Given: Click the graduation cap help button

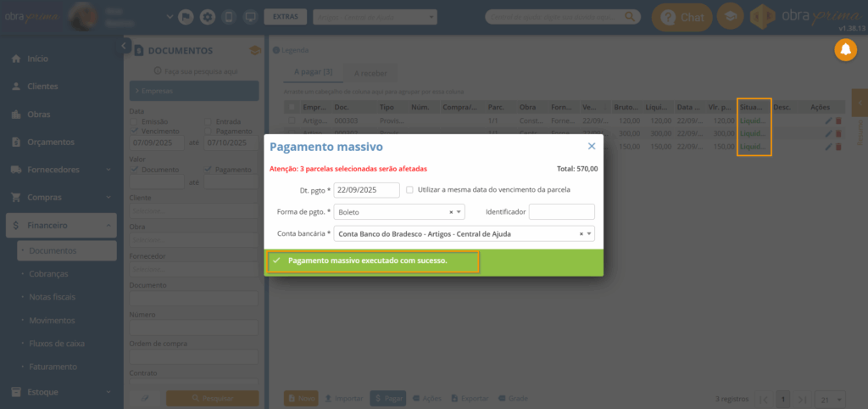Looking at the screenshot, I should click(x=729, y=17).
